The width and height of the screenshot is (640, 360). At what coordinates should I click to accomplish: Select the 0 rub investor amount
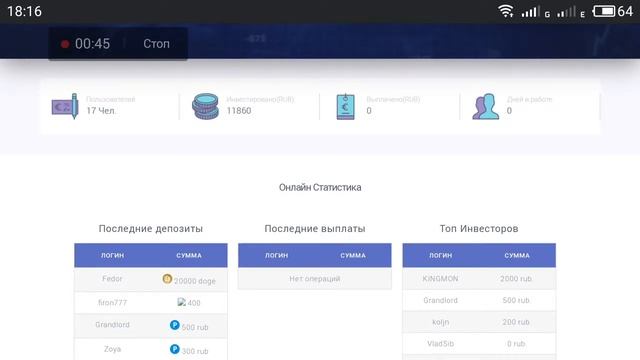click(516, 344)
